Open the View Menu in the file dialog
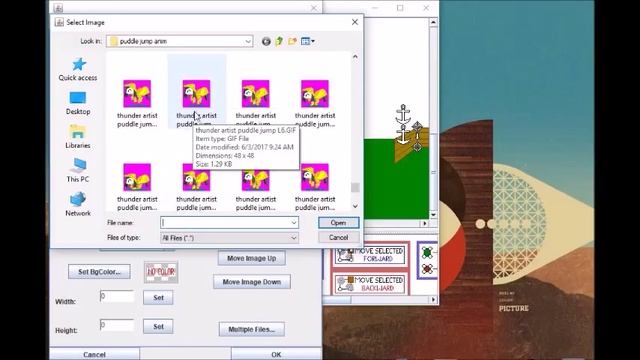Viewport: 640px width, 360px height. coord(307,41)
